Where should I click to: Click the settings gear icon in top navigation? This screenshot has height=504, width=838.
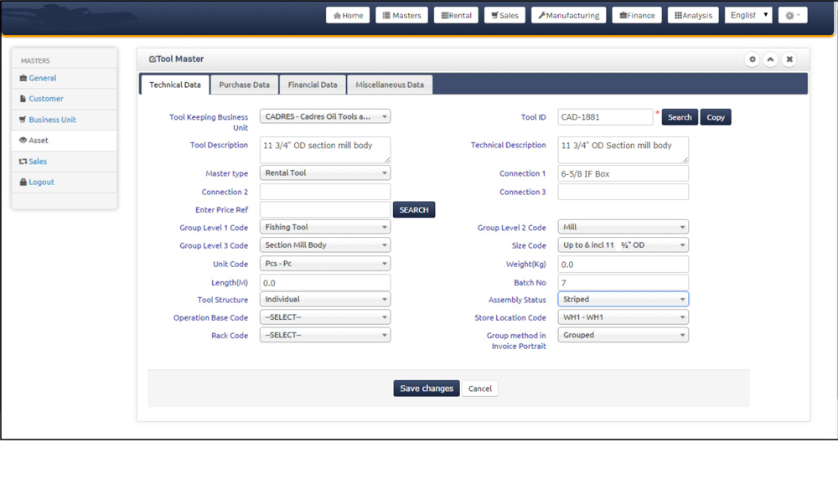(792, 15)
